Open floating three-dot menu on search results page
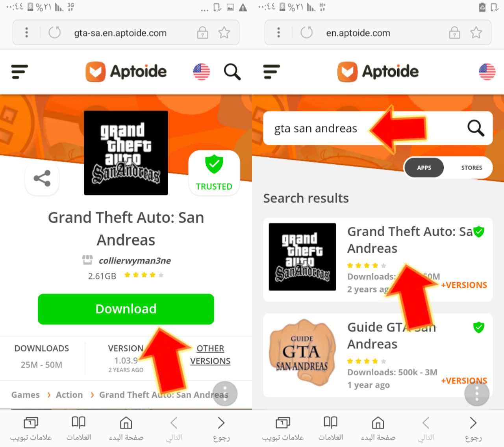The image size is (504, 447). 477,393
